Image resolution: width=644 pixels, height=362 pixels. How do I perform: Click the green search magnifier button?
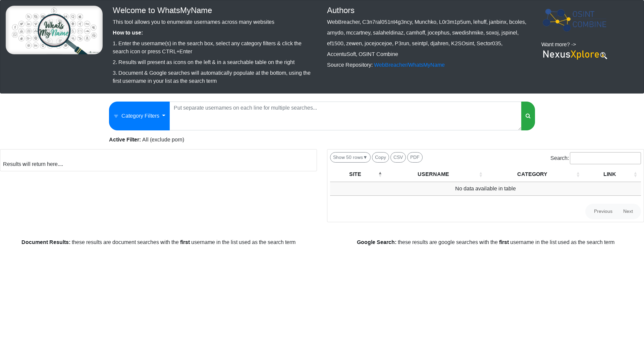528,116
